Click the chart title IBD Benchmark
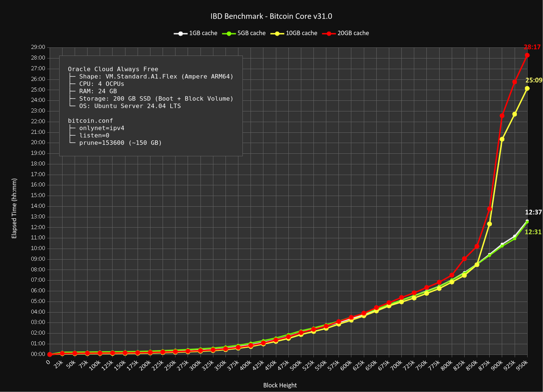The image size is (543, 392). [271, 16]
